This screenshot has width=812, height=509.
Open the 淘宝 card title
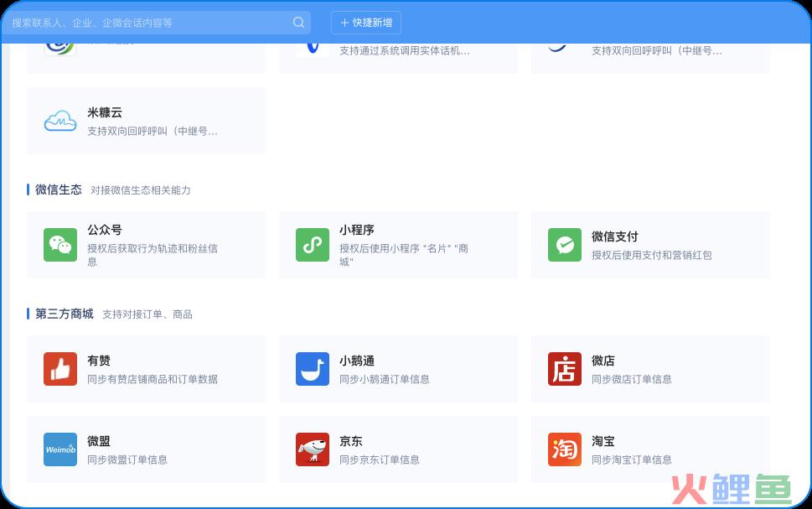click(603, 441)
